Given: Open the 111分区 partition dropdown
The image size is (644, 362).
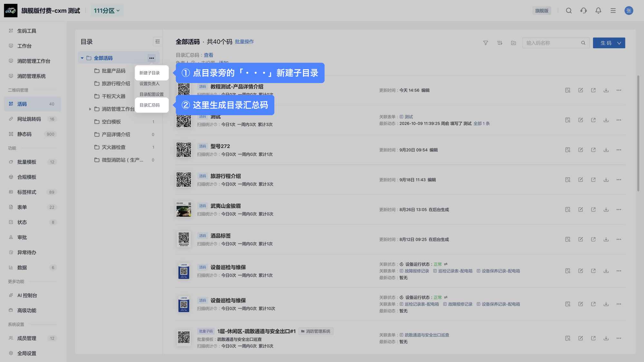Looking at the screenshot, I should 107,11.
